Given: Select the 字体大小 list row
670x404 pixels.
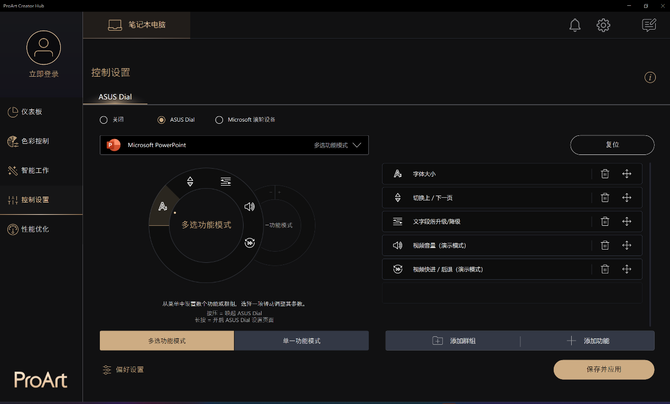Looking at the screenshot, I should pos(512,174).
